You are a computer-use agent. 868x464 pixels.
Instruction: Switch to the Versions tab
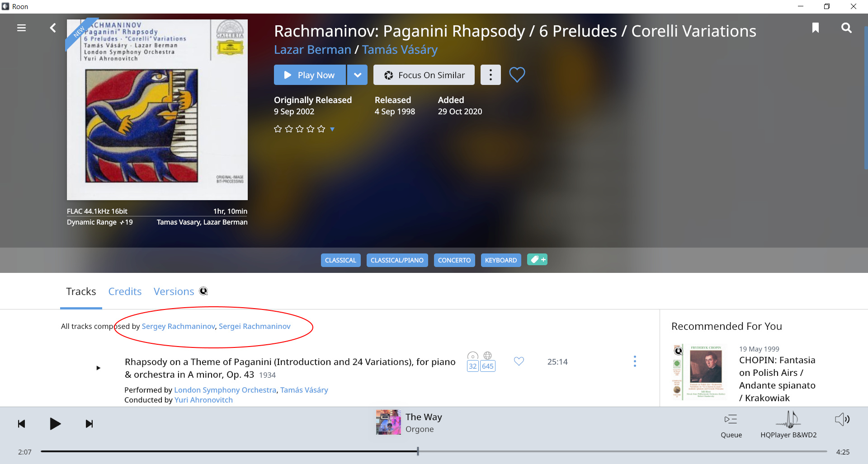(x=174, y=291)
